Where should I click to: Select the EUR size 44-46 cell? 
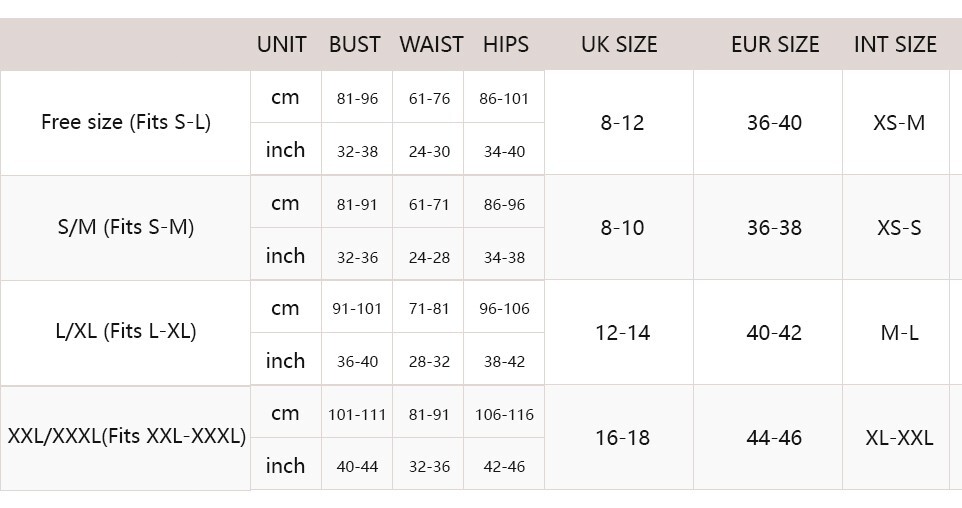pyautogui.click(x=774, y=437)
